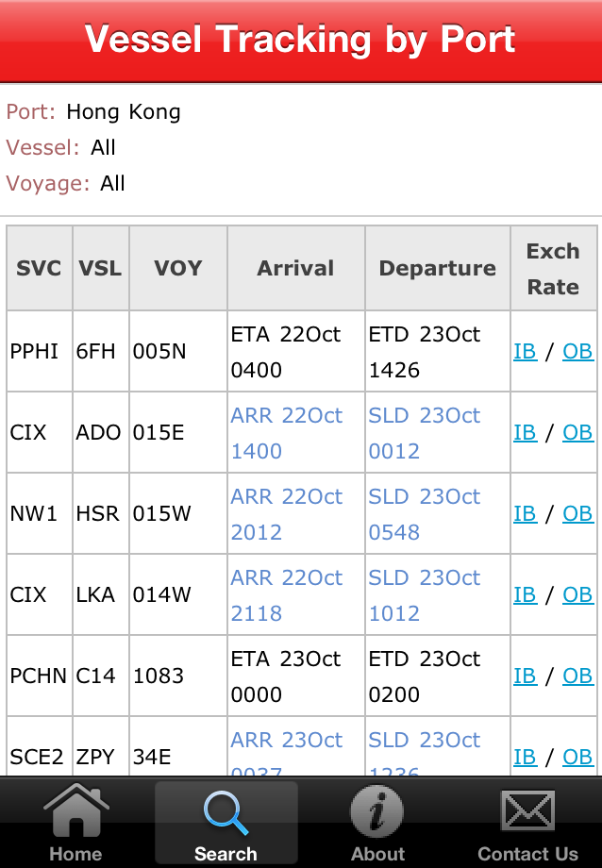The width and height of the screenshot is (602, 868).
Task: Click the Arrival column header
Action: pyautogui.click(x=295, y=268)
